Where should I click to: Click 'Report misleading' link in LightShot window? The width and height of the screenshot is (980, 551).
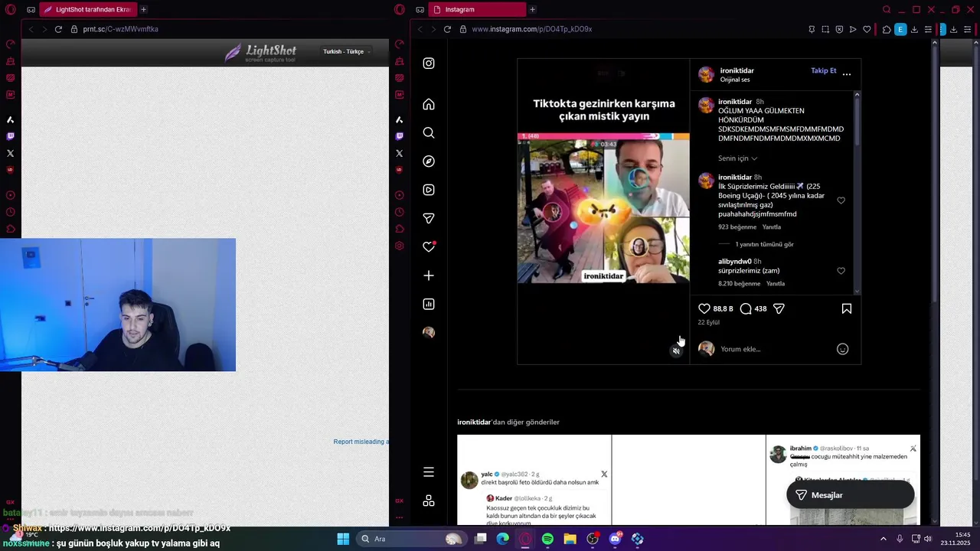click(361, 442)
